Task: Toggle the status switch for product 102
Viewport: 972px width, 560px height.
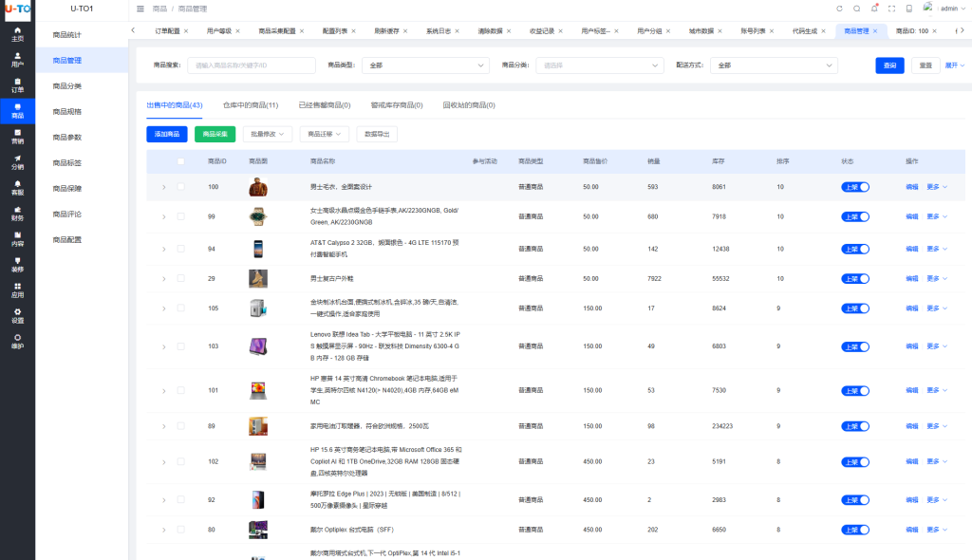Action: [855, 462]
